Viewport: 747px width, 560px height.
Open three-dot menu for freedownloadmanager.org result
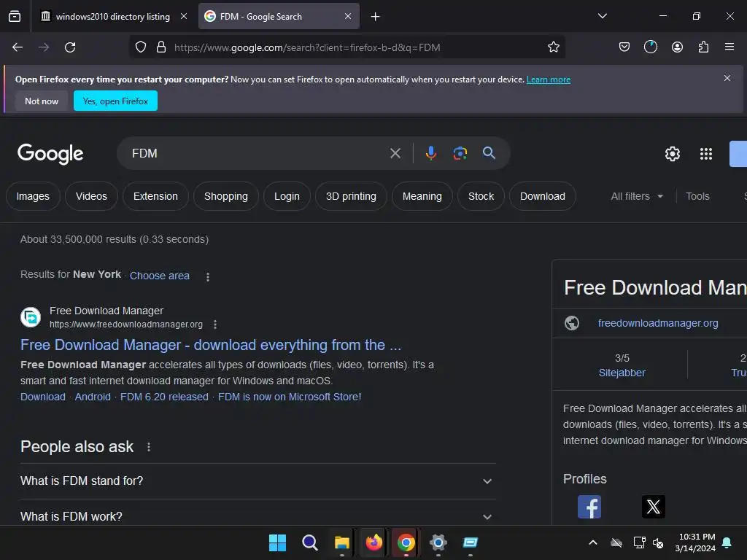(x=215, y=324)
